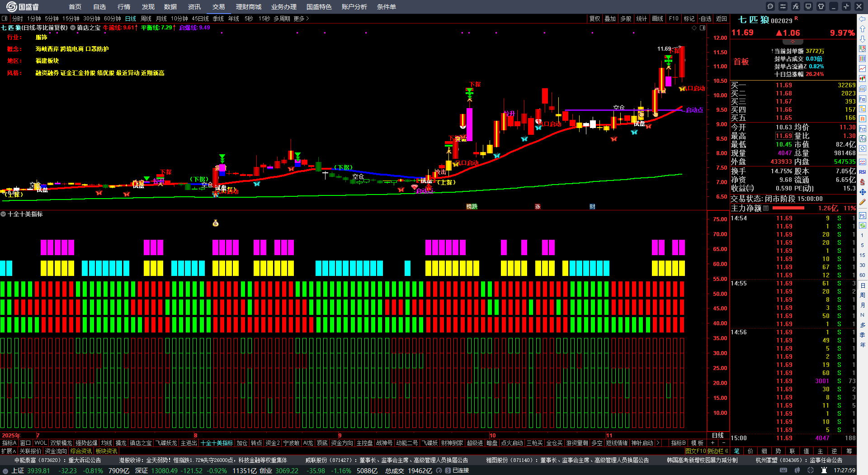The height and width of the screenshot is (475, 868).
Task: Toggle 复权 price adjustment
Action: (x=594, y=19)
